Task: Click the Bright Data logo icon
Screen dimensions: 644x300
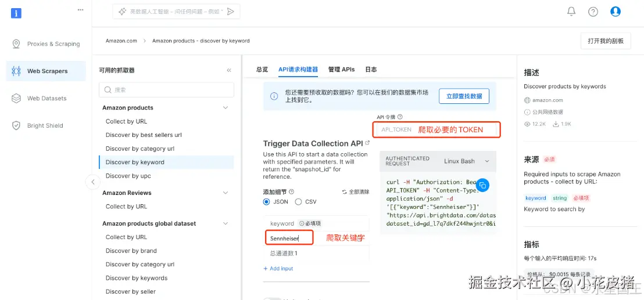Action: [16, 13]
